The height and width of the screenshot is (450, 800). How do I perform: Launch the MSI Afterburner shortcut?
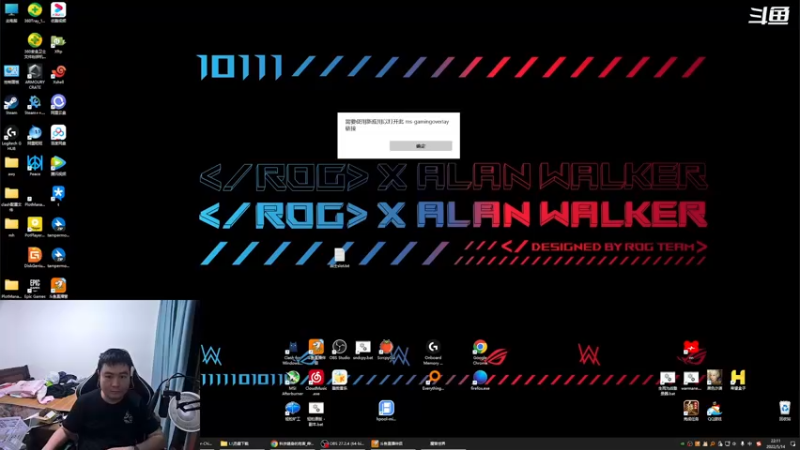point(292,383)
